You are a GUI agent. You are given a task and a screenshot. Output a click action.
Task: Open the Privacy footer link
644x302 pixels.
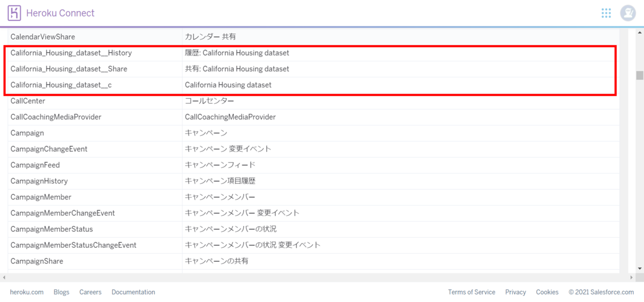(515, 292)
